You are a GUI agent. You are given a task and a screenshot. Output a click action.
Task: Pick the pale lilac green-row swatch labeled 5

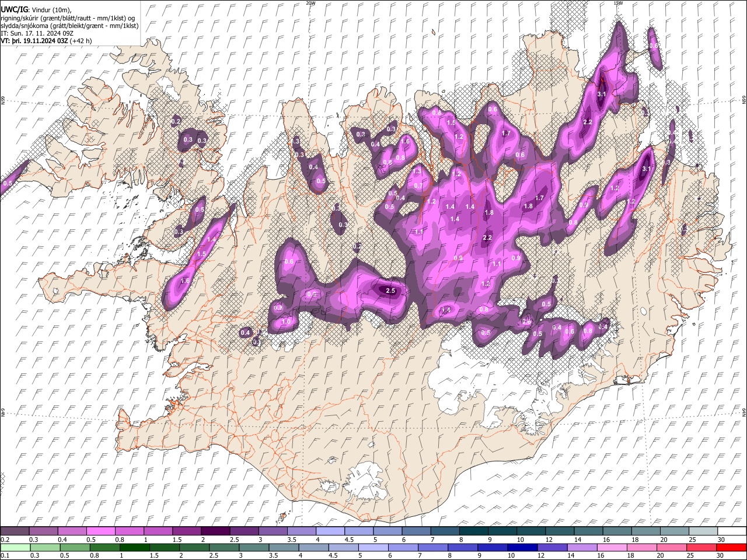pos(373,548)
